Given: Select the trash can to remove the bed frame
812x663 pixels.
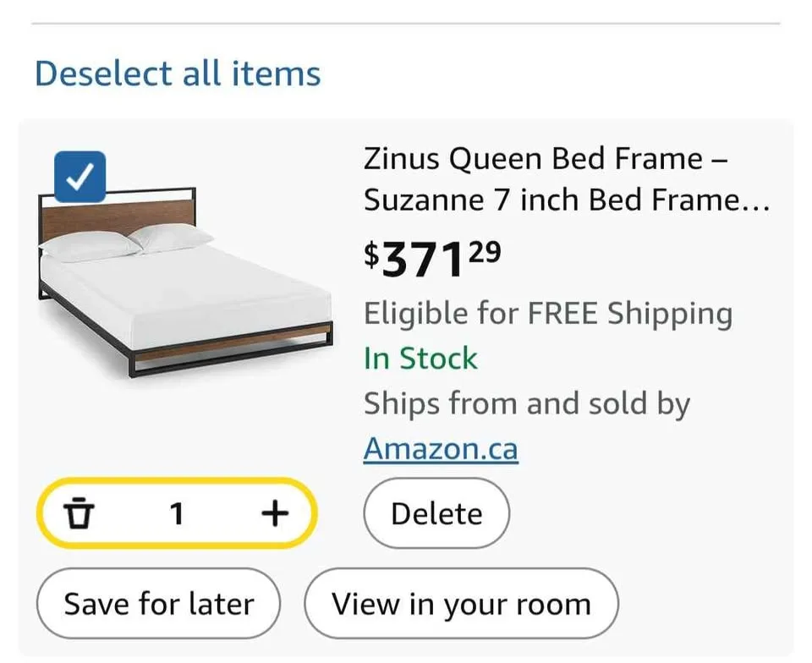Looking at the screenshot, I should (x=80, y=512).
